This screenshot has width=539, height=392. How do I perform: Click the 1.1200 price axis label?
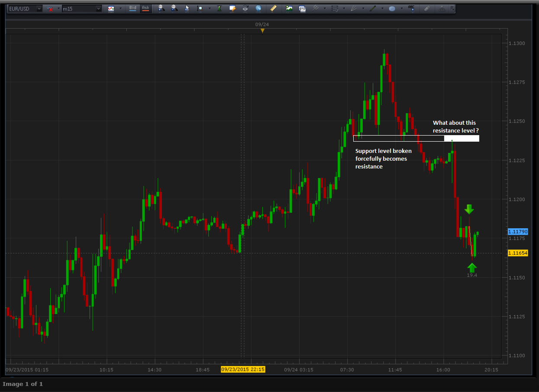(516, 199)
